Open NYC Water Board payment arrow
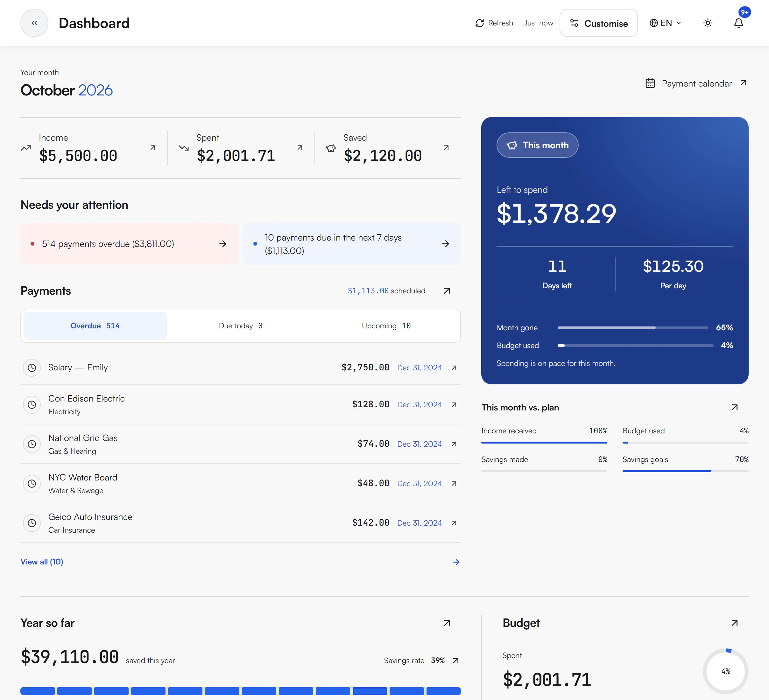Screen dimensions: 769x700 tap(454, 483)
